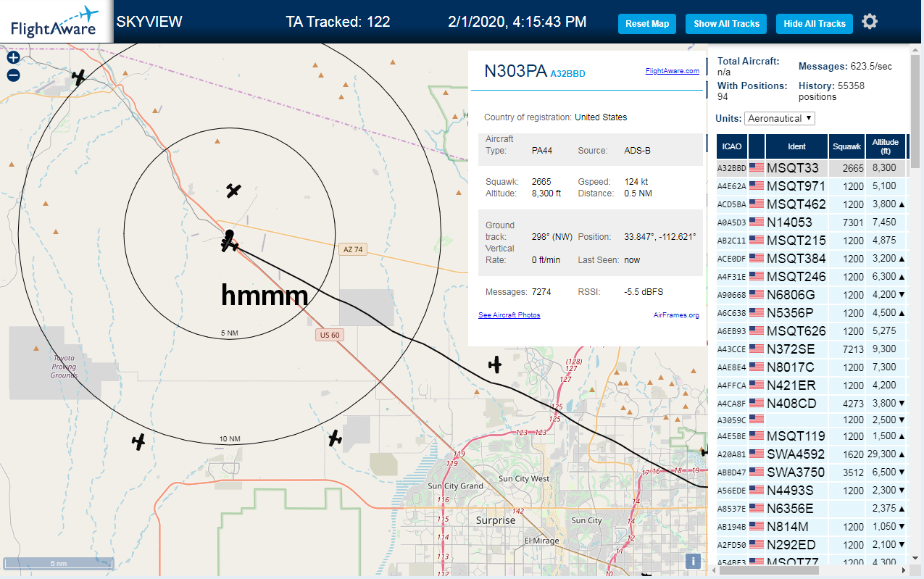Image resolution: width=924 pixels, height=579 pixels.
Task: Select aircraft row MSQT462
Action: [812, 204]
